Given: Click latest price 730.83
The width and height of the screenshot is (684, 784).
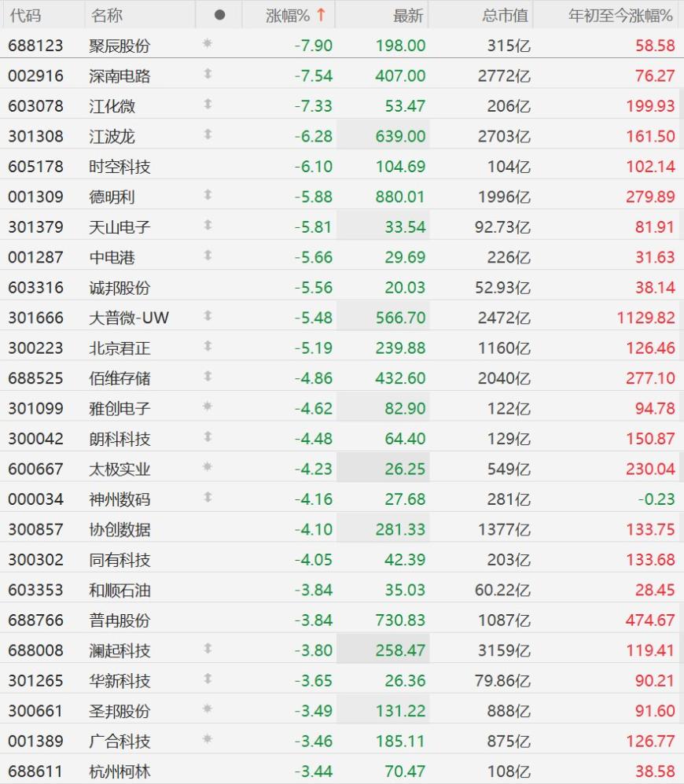Looking at the screenshot, I should (x=400, y=620).
